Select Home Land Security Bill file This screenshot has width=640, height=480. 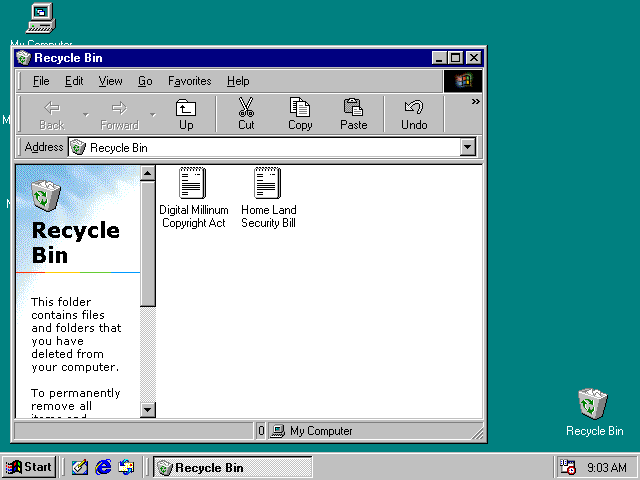pyautogui.click(x=268, y=198)
